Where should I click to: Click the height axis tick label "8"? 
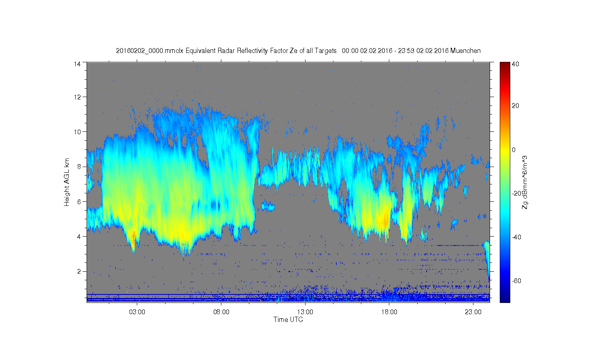[79, 167]
